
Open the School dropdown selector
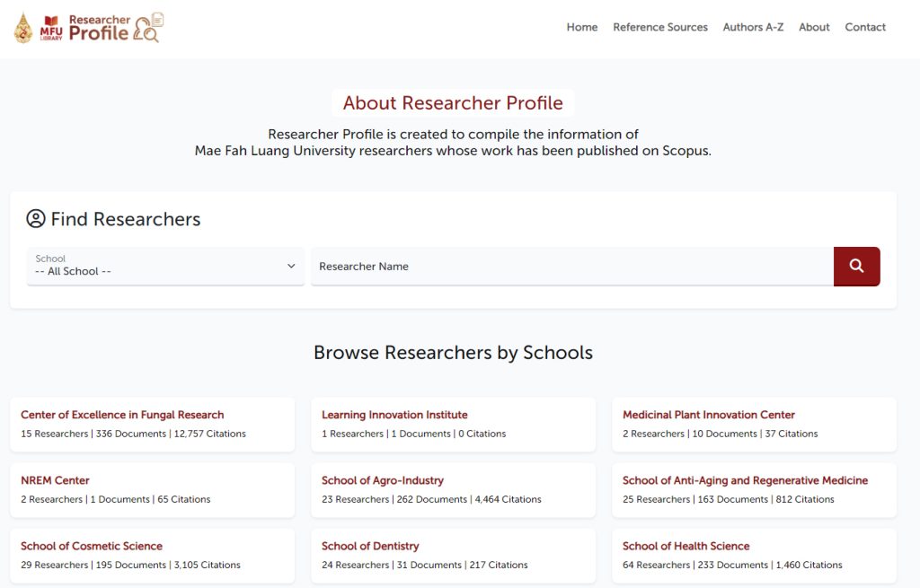tap(165, 267)
